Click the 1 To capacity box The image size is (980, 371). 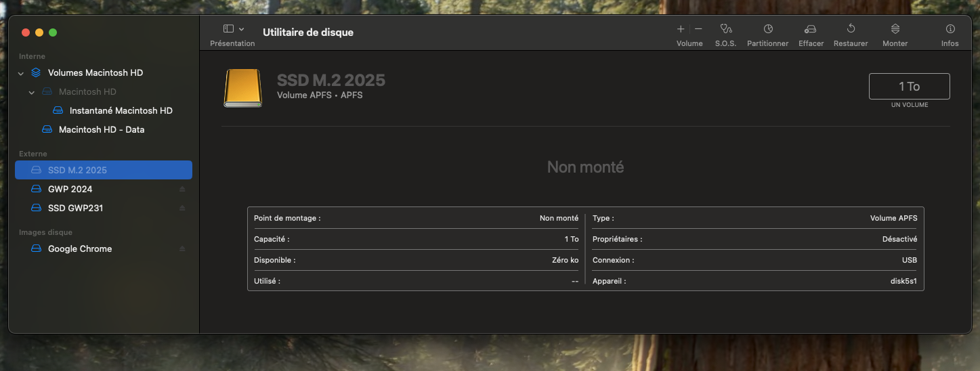click(x=909, y=87)
